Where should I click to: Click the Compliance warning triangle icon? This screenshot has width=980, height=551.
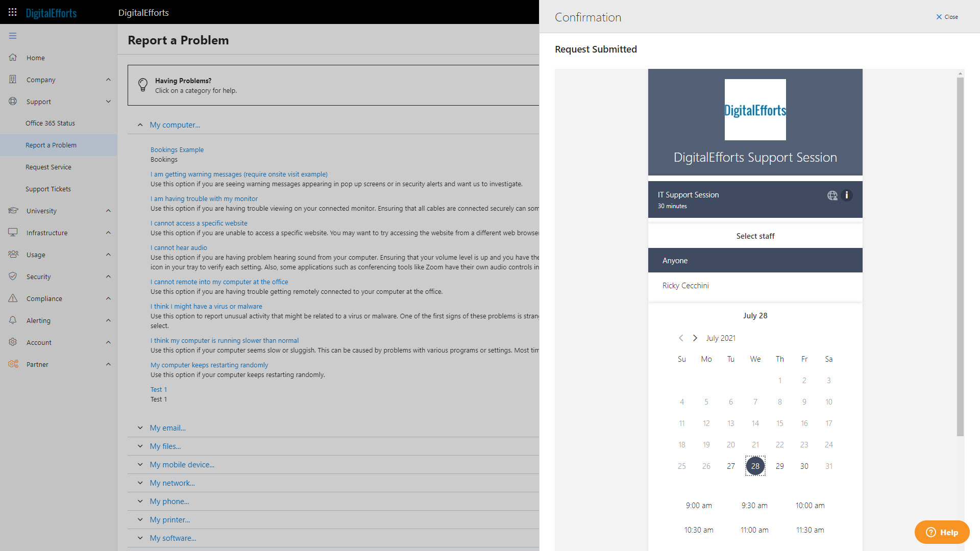pos(13,298)
